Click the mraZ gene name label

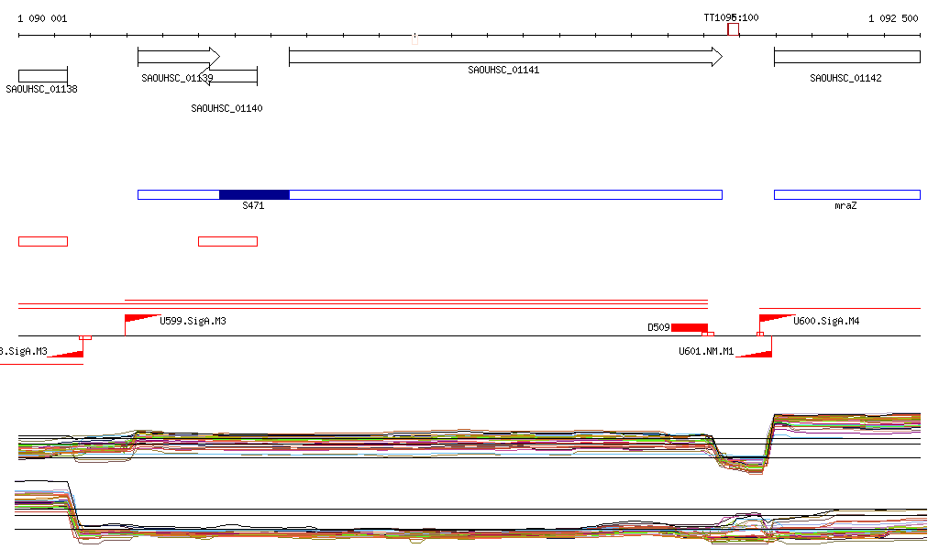click(x=845, y=206)
